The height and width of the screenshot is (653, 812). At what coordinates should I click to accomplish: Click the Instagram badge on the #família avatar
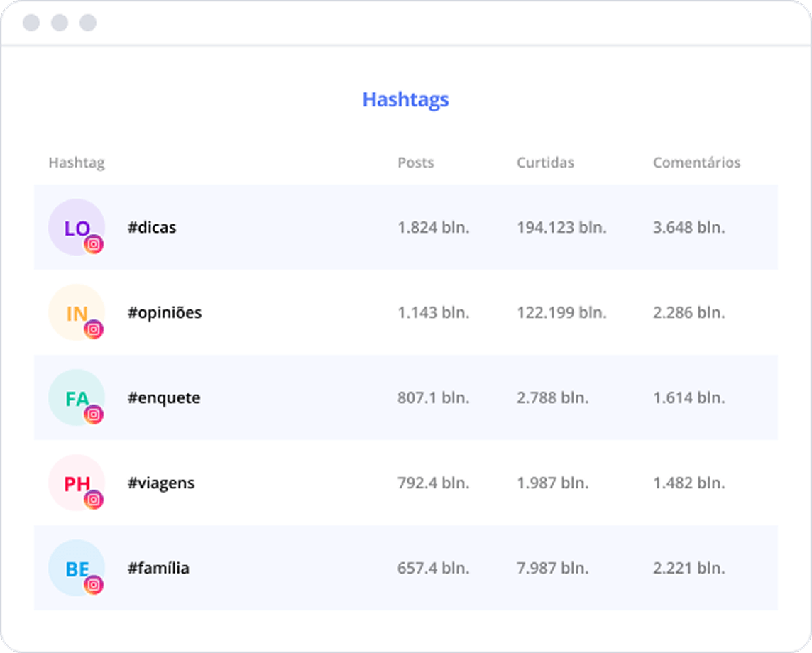95,585
